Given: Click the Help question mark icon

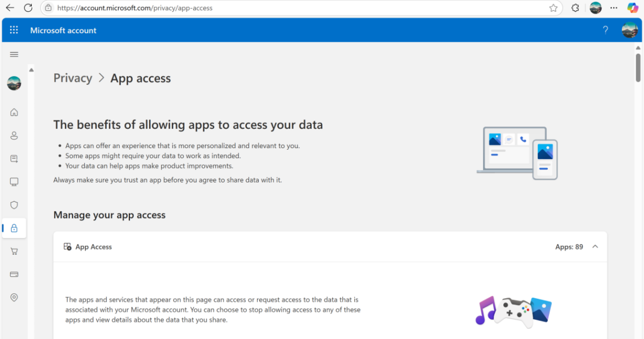Looking at the screenshot, I should pos(606,30).
